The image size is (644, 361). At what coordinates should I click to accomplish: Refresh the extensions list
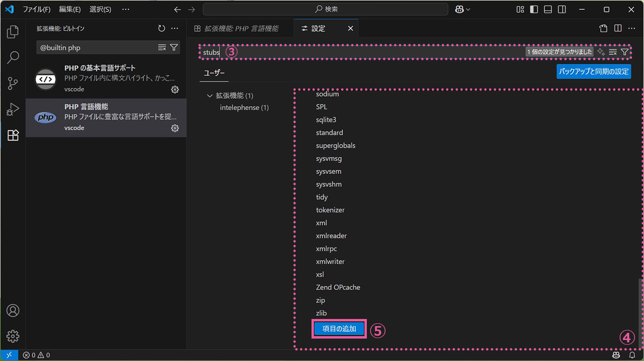click(x=162, y=29)
